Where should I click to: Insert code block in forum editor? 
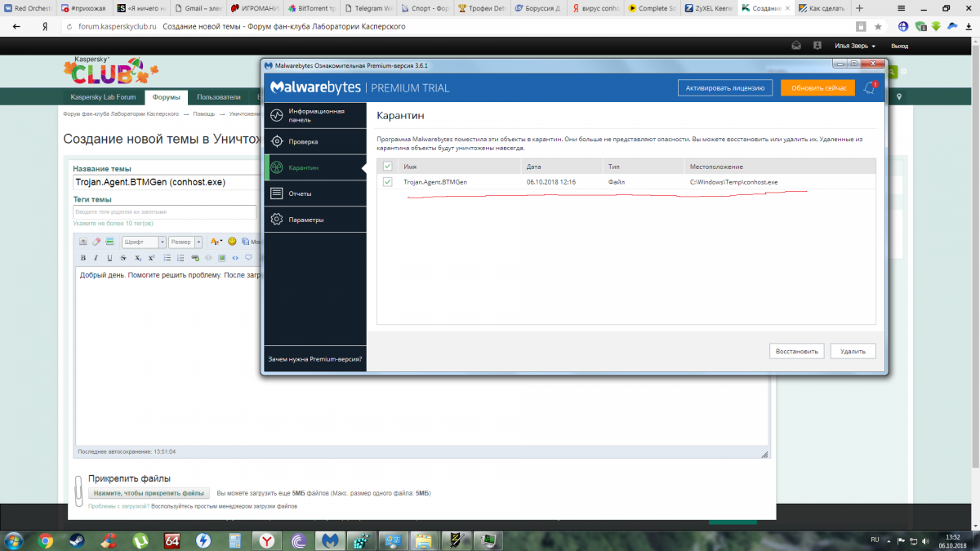(235, 258)
